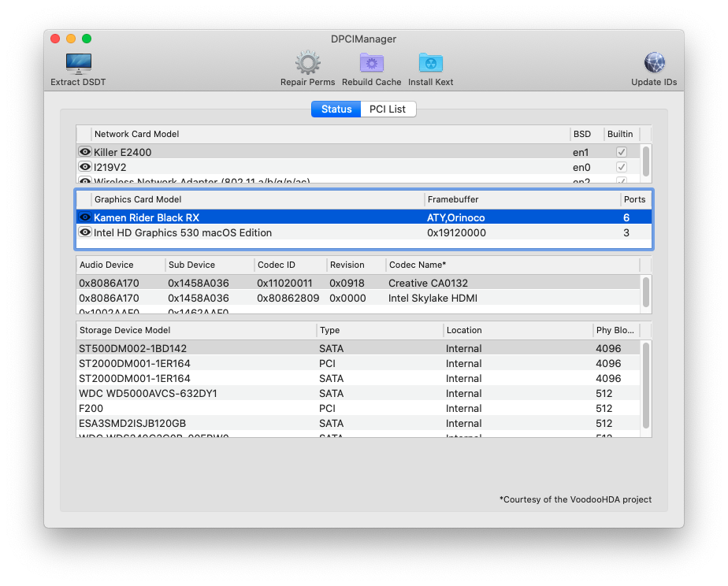Image resolution: width=728 pixels, height=586 pixels.
Task: Click the Sub Device column header
Action: click(x=210, y=265)
